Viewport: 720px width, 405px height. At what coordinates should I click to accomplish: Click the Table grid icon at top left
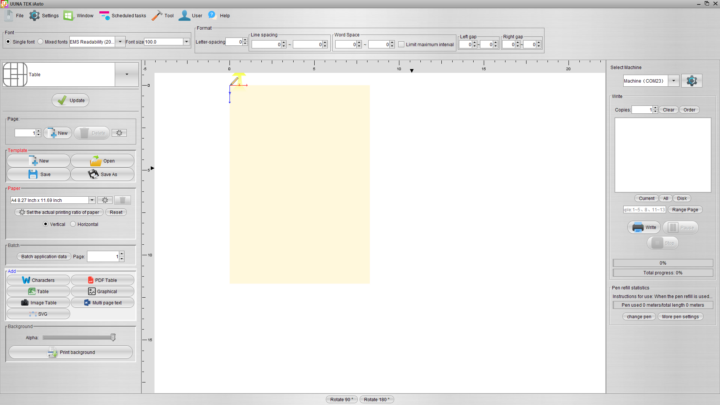15,74
